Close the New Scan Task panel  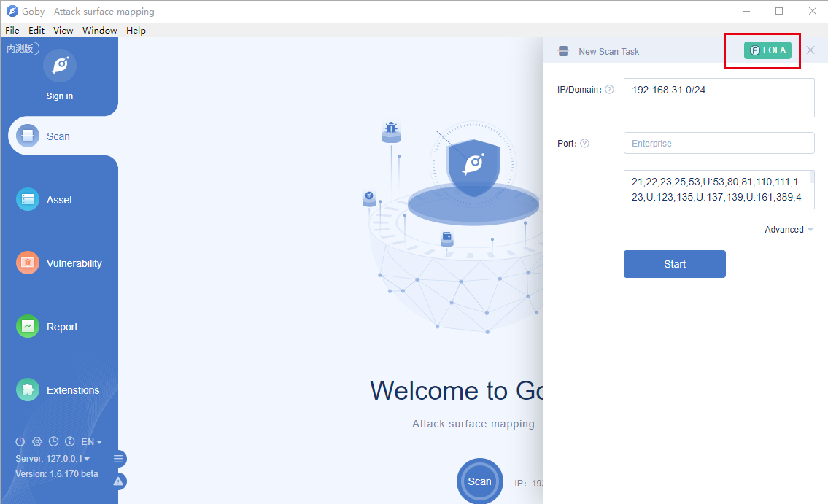(810, 50)
